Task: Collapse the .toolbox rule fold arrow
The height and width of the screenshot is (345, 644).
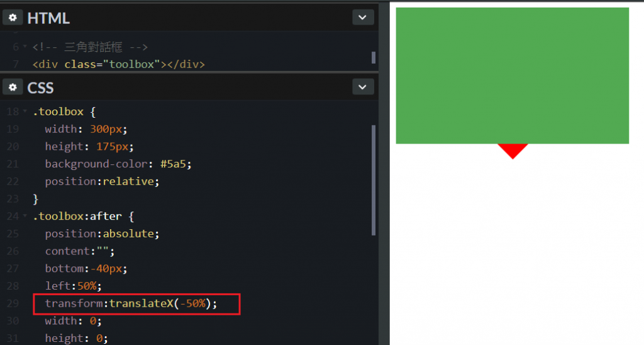Action: tap(25, 111)
